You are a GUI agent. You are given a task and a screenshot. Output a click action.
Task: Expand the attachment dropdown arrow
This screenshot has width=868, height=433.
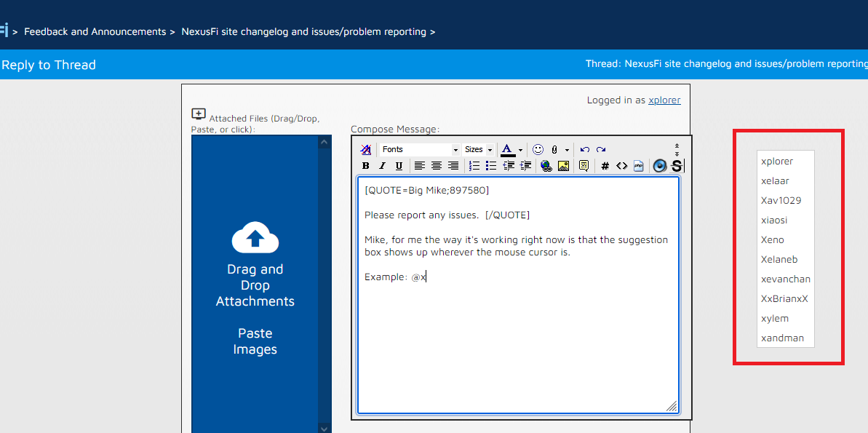pyautogui.click(x=567, y=150)
